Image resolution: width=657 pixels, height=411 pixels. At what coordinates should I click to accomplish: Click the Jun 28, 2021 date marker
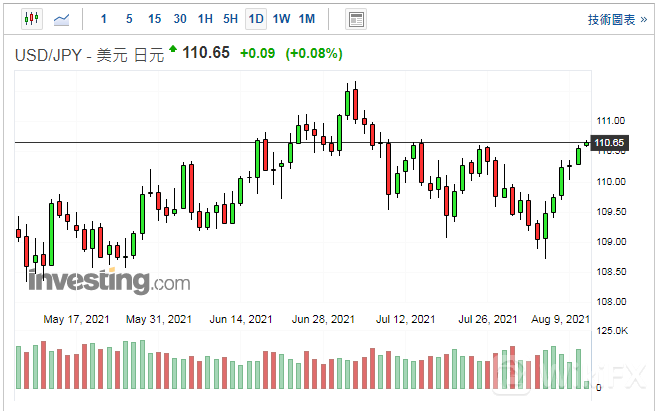click(323, 319)
